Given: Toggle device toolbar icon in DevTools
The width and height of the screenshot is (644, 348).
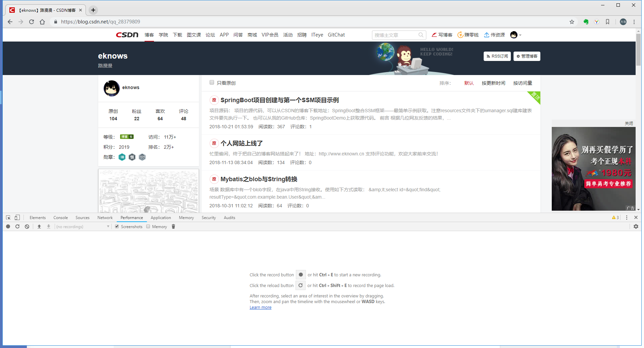Looking at the screenshot, I should tap(17, 217).
